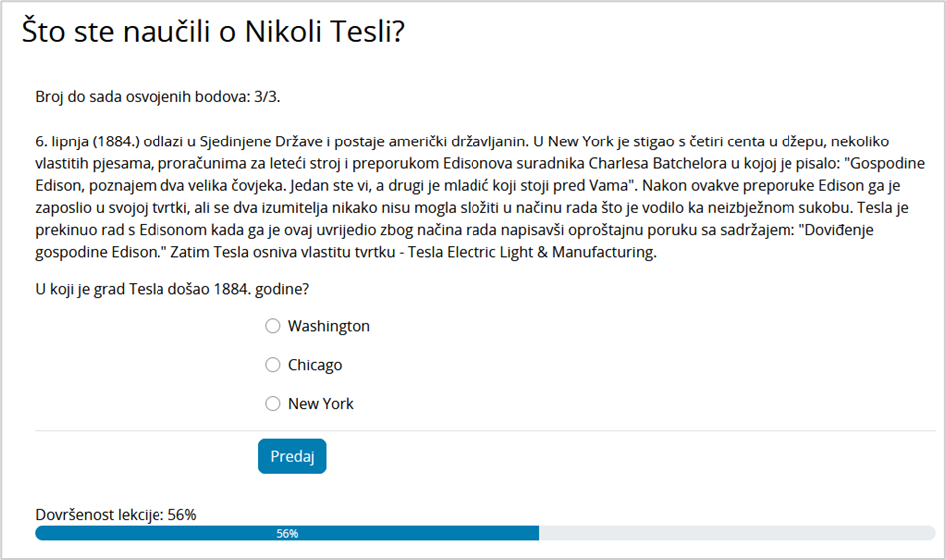Choose the Chicago radio button
This screenshot has height=560, width=946.
click(x=273, y=365)
